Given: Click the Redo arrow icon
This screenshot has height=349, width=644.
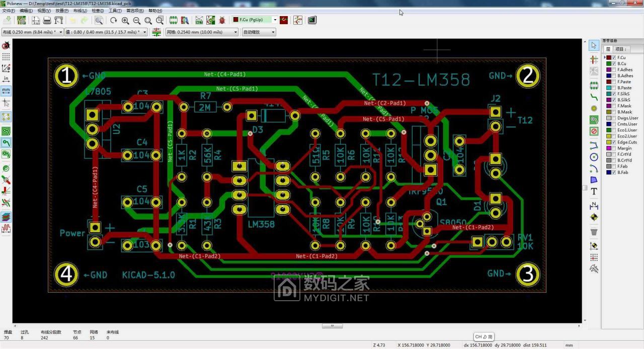Looking at the screenshot, I should click(x=84, y=20).
